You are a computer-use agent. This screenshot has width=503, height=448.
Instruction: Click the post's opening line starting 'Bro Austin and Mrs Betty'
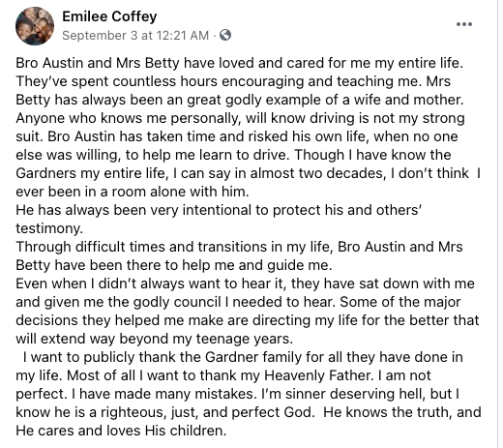tap(239, 63)
